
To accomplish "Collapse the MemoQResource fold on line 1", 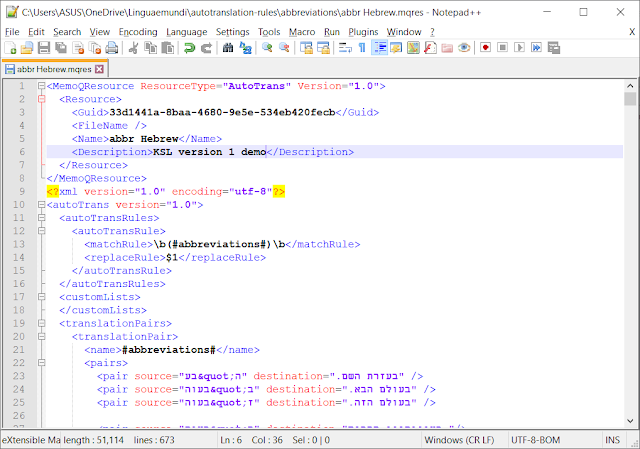I will (x=41, y=86).
